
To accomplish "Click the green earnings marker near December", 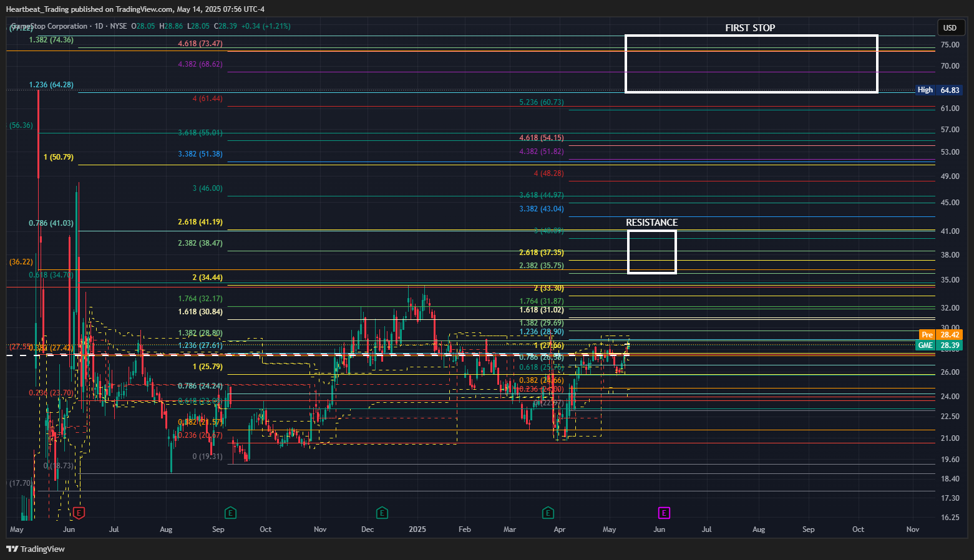I will [x=382, y=513].
